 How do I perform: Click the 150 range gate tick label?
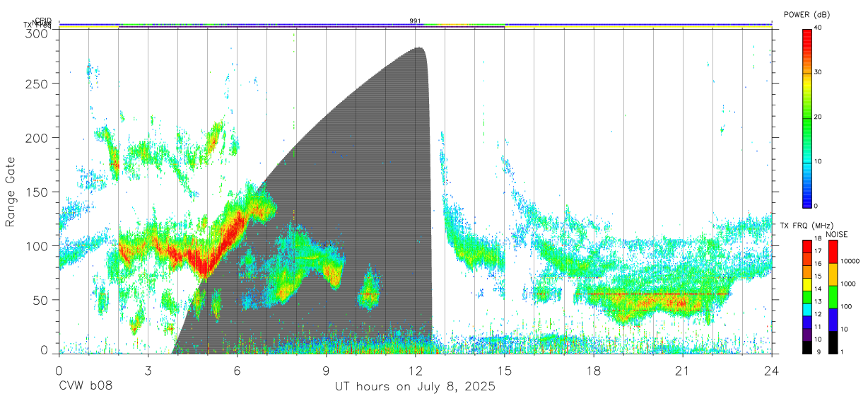pos(37,192)
